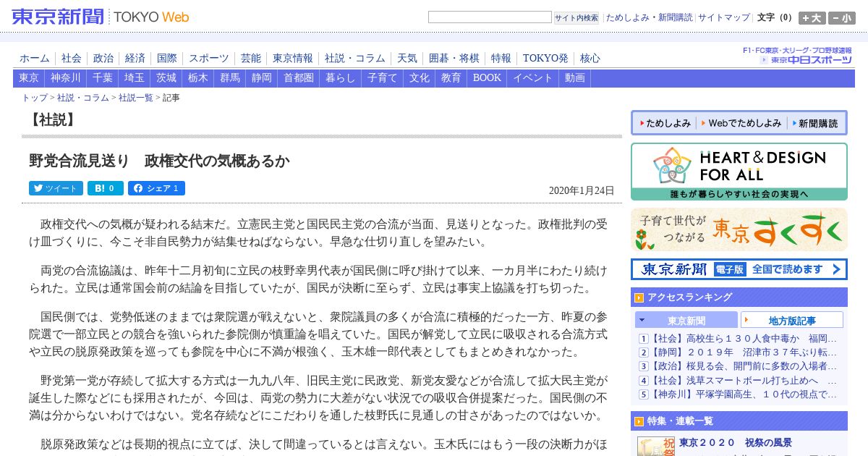
Task: Select 千葉 in regional bar
Action: [103, 78]
